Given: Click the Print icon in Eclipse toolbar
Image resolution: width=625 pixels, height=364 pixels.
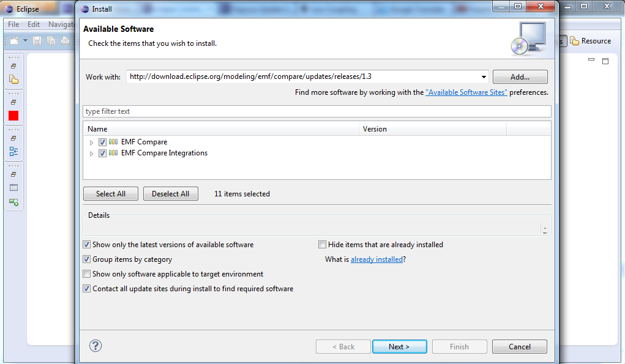Looking at the screenshot, I should coord(65,40).
